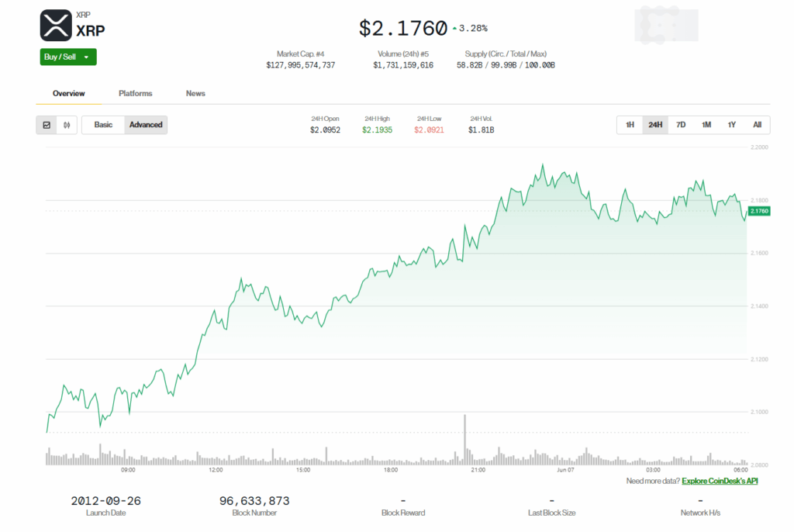This screenshot has height=532, width=794.
Task: Open the Buy / Sell dropdown
Action: point(68,57)
